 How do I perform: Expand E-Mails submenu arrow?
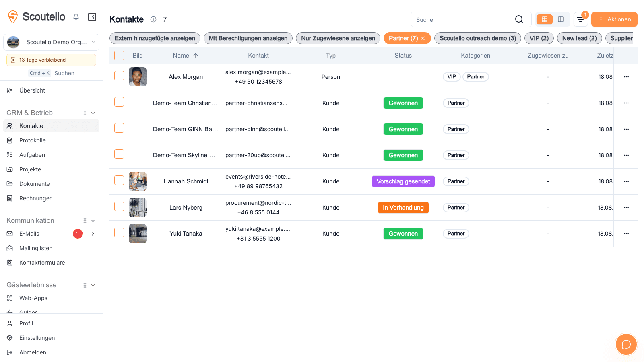point(93,234)
